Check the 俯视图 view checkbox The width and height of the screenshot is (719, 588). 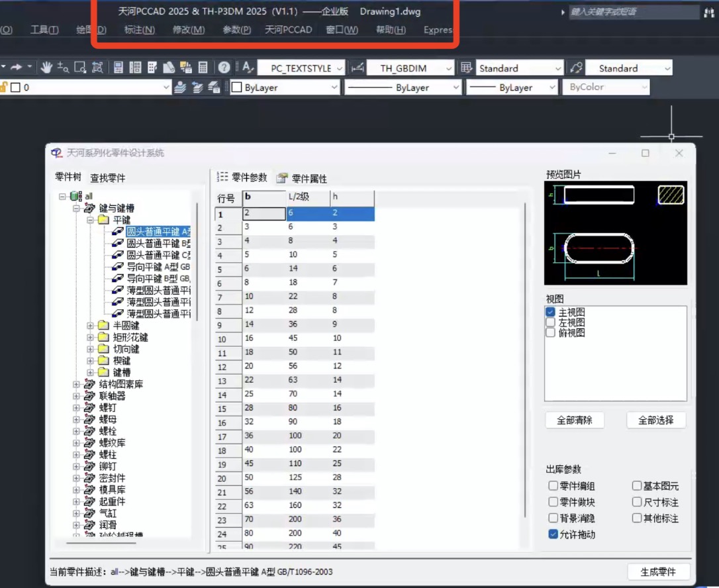551,332
